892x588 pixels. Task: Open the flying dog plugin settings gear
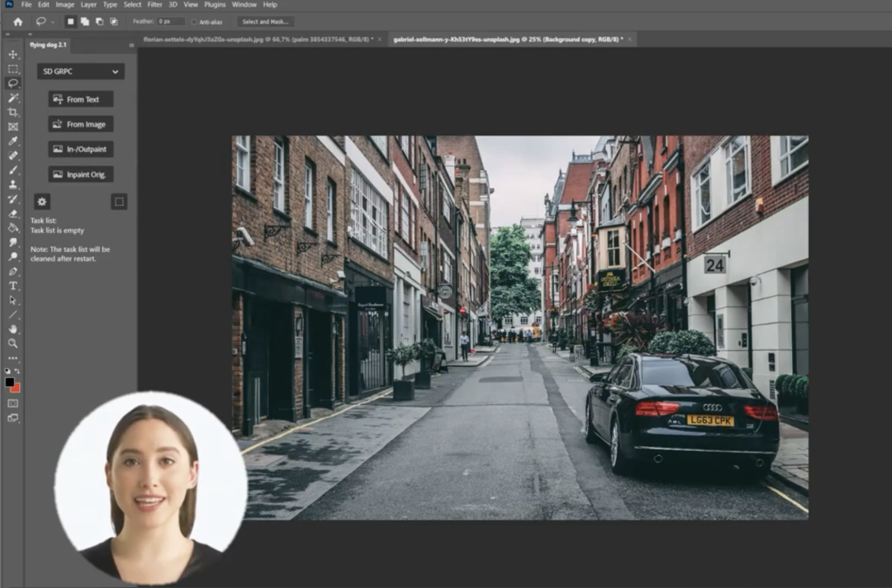point(42,202)
